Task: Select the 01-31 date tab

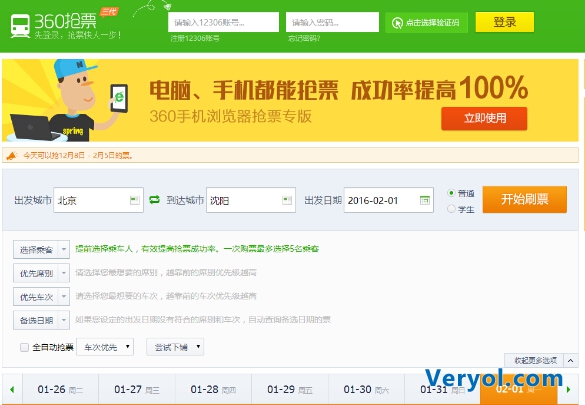Action: (442, 389)
